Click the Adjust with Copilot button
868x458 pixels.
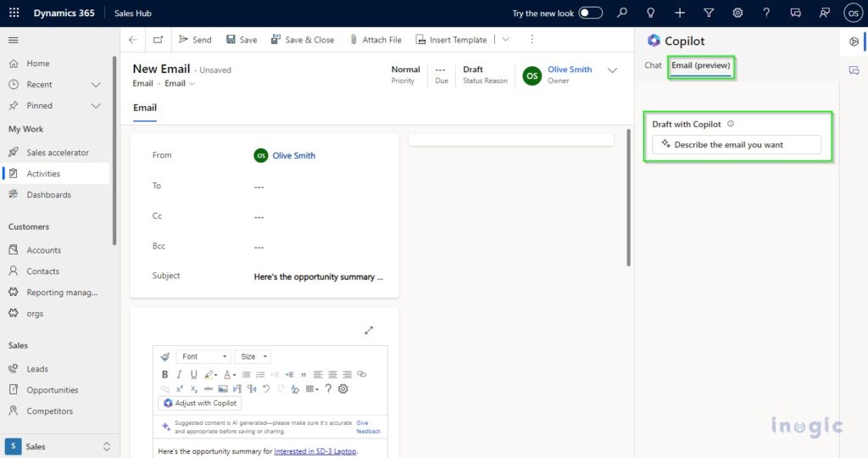(200, 404)
